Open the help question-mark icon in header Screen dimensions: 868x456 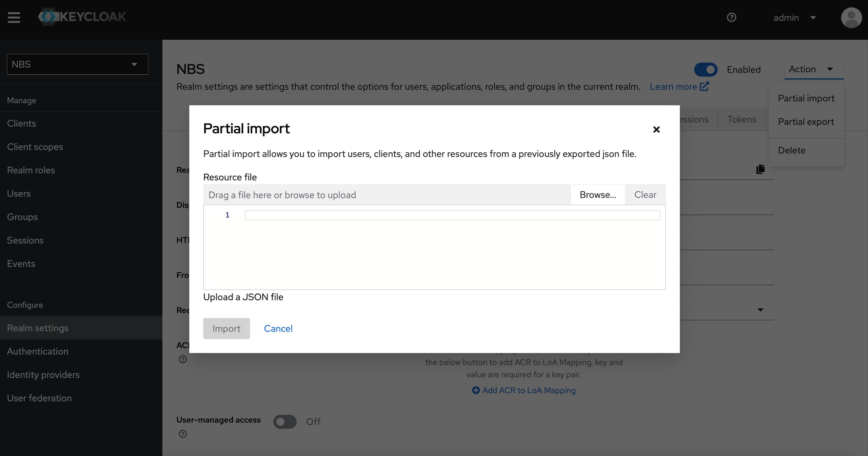click(732, 17)
